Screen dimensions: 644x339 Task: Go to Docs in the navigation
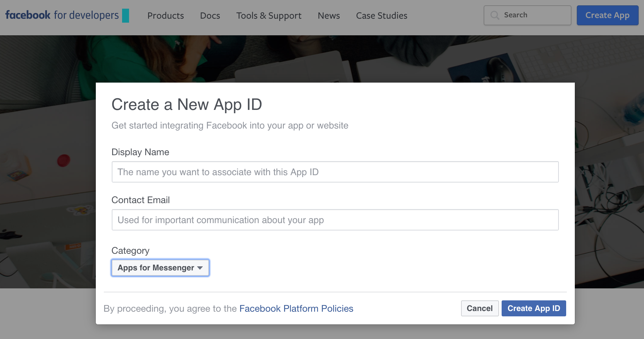click(210, 16)
